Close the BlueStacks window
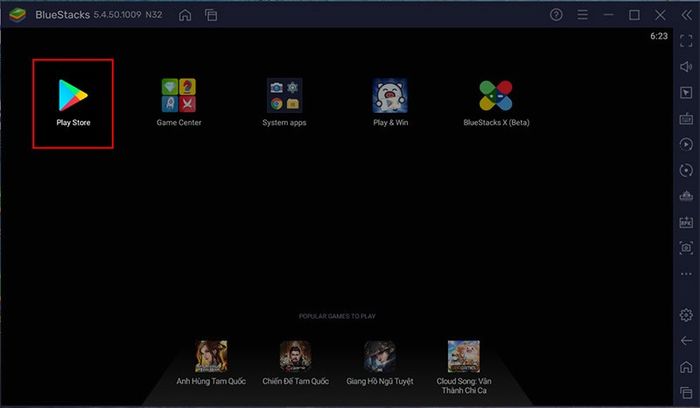Viewport: 700px width, 408px height. [x=660, y=15]
